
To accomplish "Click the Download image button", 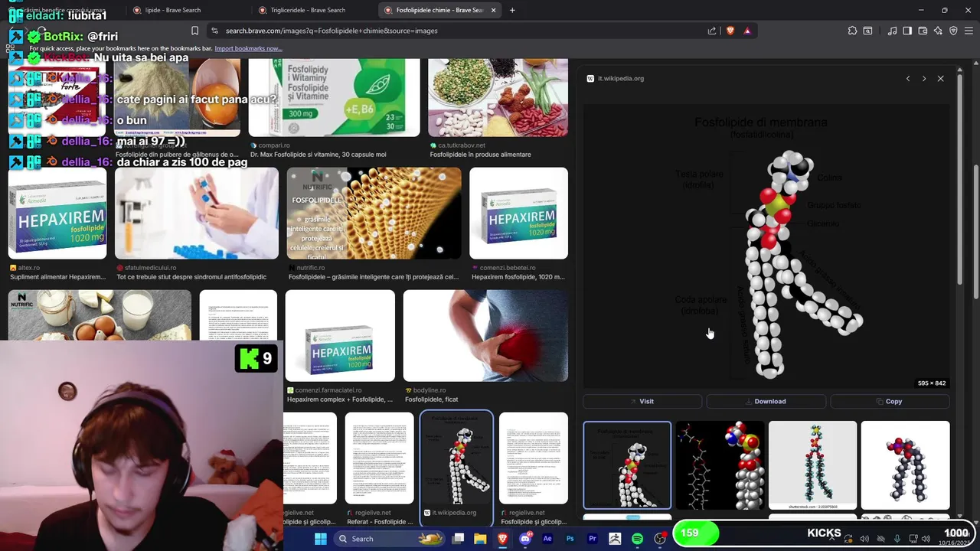I will [766, 401].
